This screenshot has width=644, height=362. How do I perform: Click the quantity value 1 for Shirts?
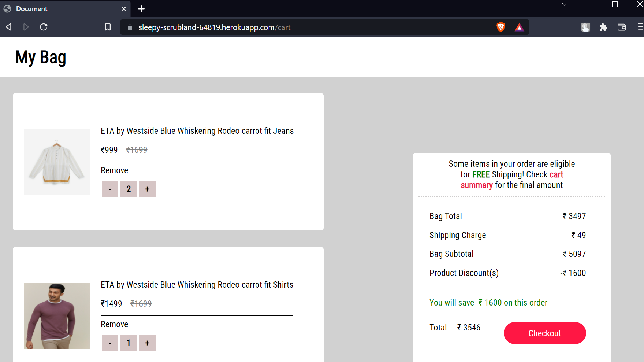[129, 343]
